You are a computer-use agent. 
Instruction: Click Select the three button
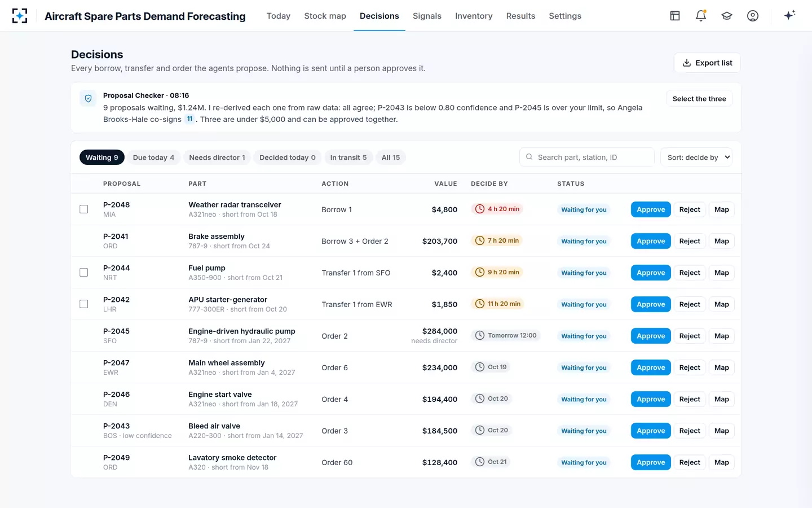[x=699, y=99]
